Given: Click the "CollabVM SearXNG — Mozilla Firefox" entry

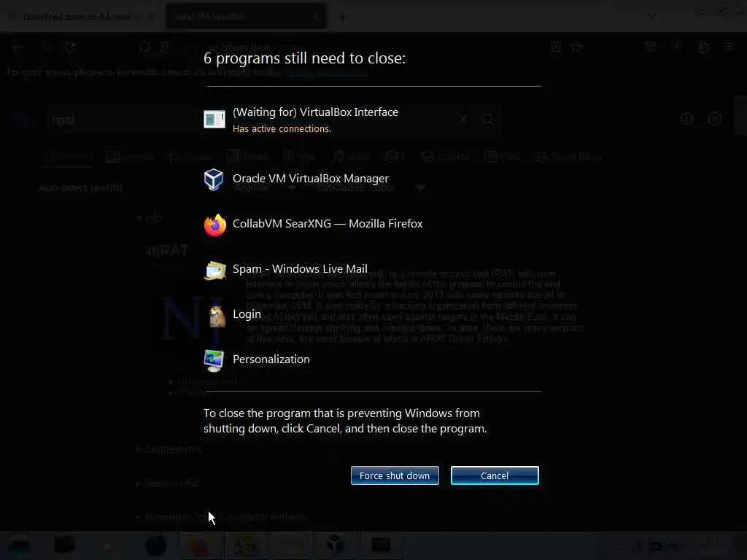Looking at the screenshot, I should (328, 223).
